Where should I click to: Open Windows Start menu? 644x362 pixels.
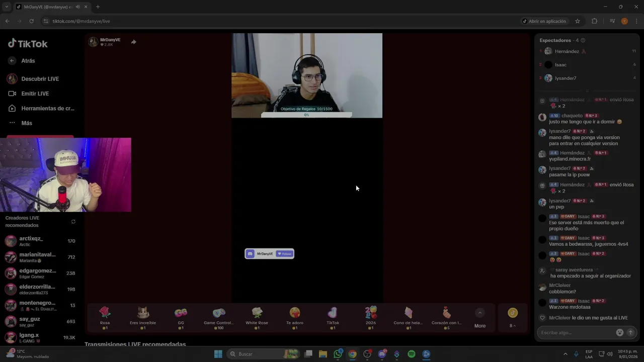(218, 354)
